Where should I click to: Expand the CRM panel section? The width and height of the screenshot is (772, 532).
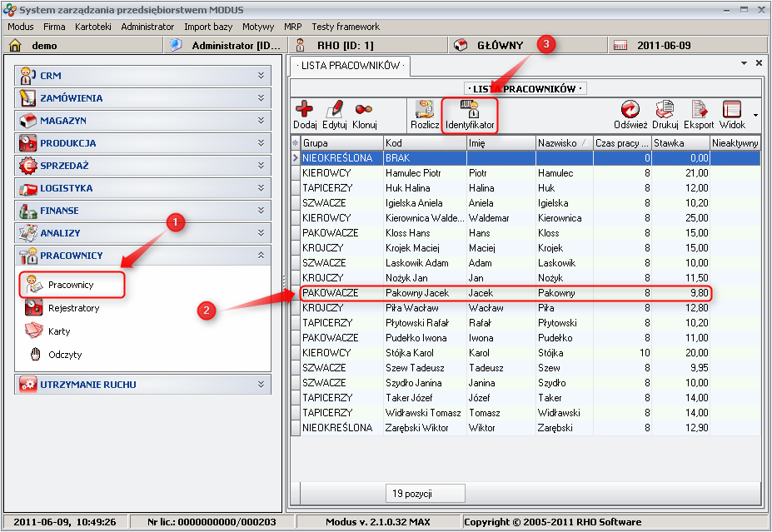(143, 76)
